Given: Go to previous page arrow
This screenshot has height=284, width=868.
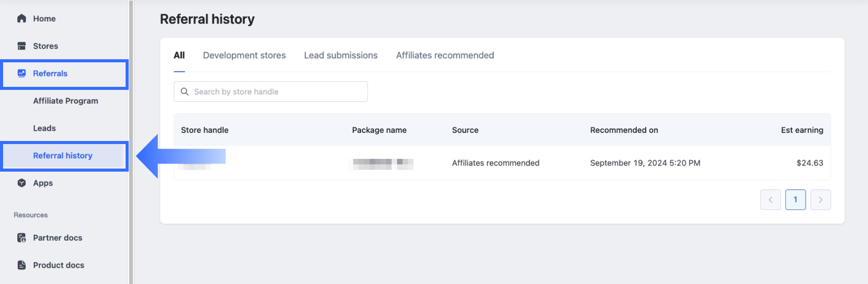Looking at the screenshot, I should [770, 200].
